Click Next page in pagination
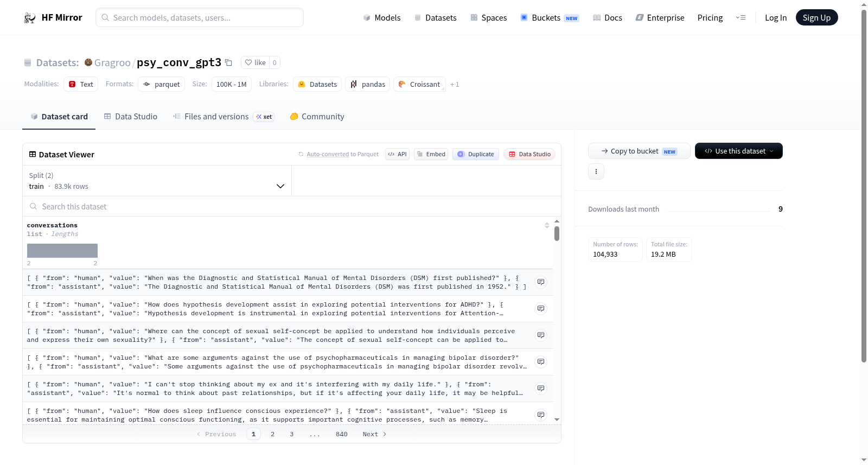This screenshot has height=465, width=868. pos(374,434)
